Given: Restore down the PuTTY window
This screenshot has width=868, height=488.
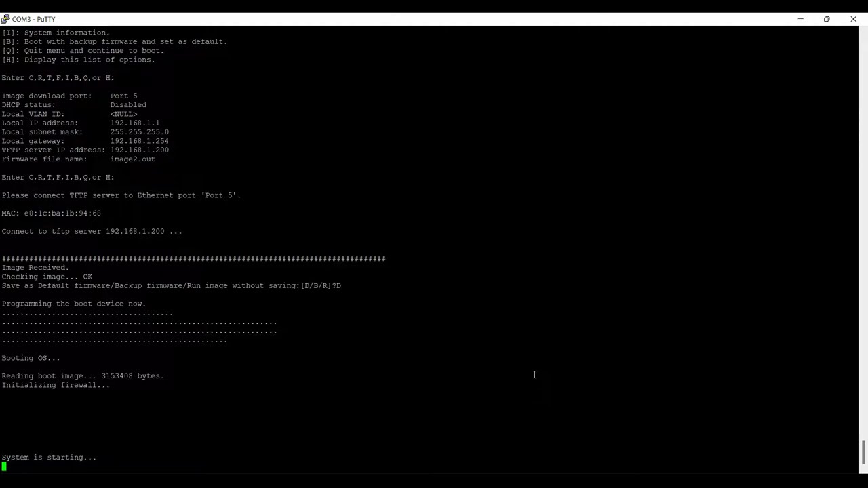Looking at the screenshot, I should click(x=827, y=19).
